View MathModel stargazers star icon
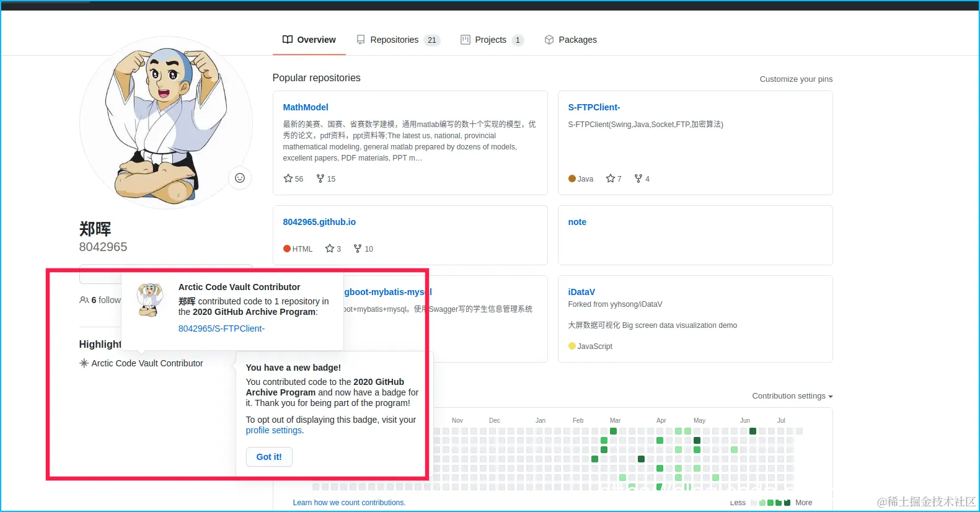The image size is (980, 512). pyautogui.click(x=288, y=179)
